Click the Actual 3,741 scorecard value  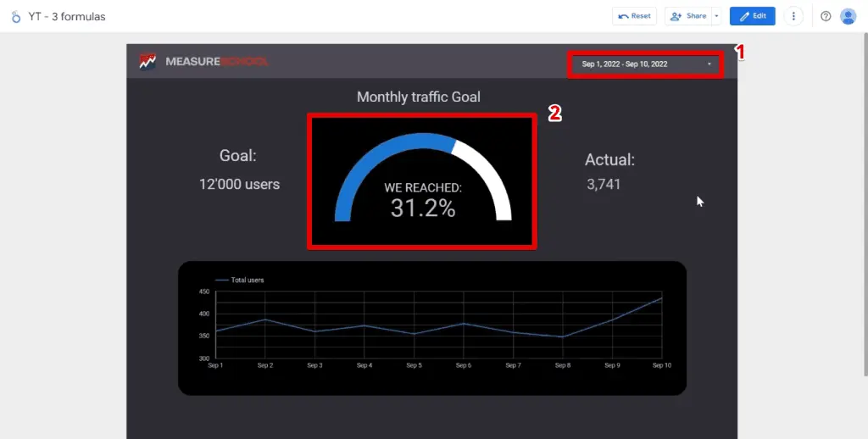coord(604,184)
